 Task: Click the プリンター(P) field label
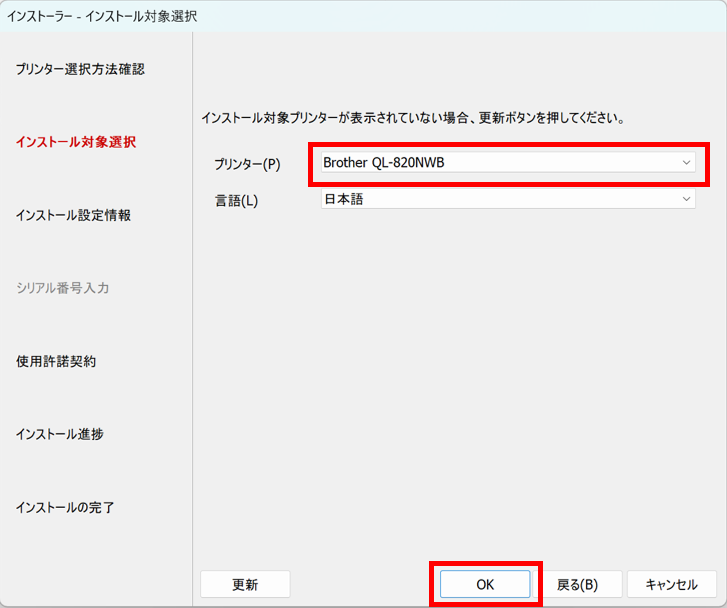click(x=247, y=164)
